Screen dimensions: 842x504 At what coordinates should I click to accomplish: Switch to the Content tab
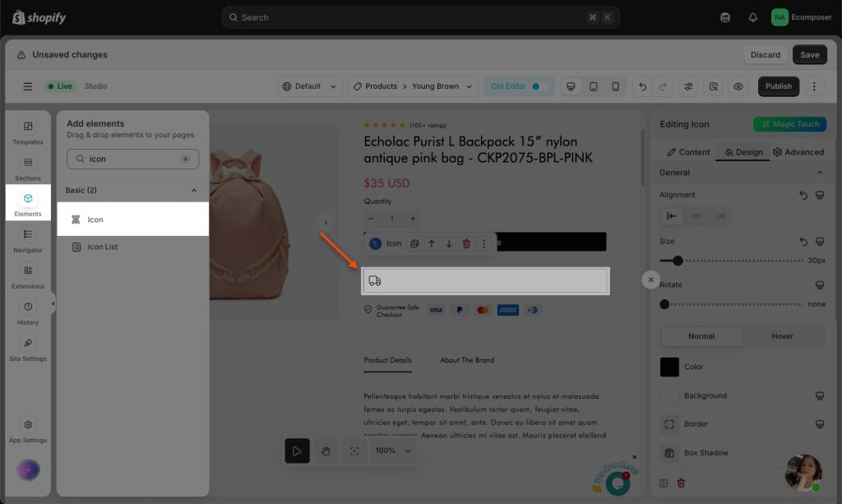point(688,152)
